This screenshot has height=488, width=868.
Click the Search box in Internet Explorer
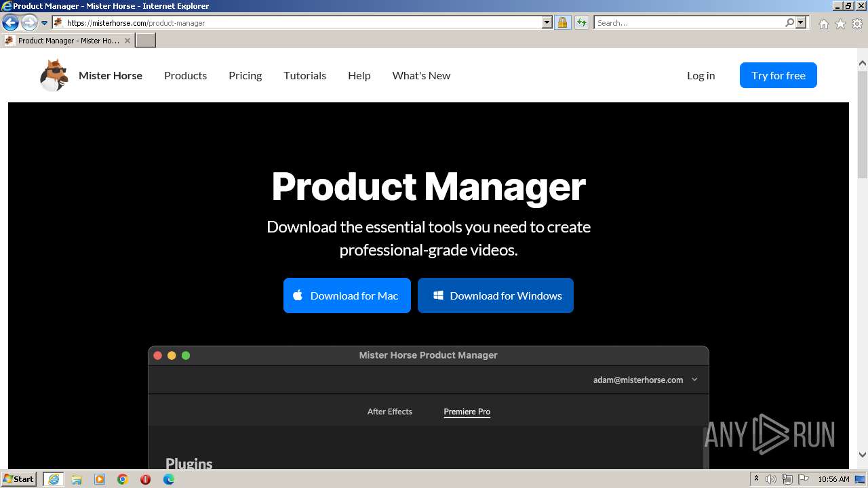point(688,23)
